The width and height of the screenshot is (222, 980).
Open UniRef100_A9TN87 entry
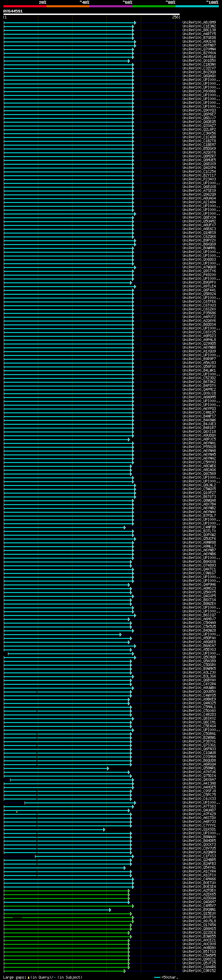[x=199, y=45]
